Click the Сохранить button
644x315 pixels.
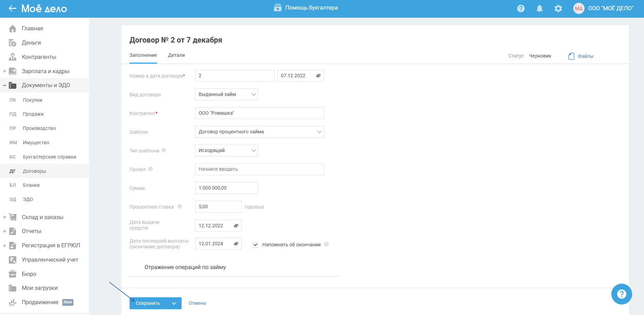tap(148, 303)
